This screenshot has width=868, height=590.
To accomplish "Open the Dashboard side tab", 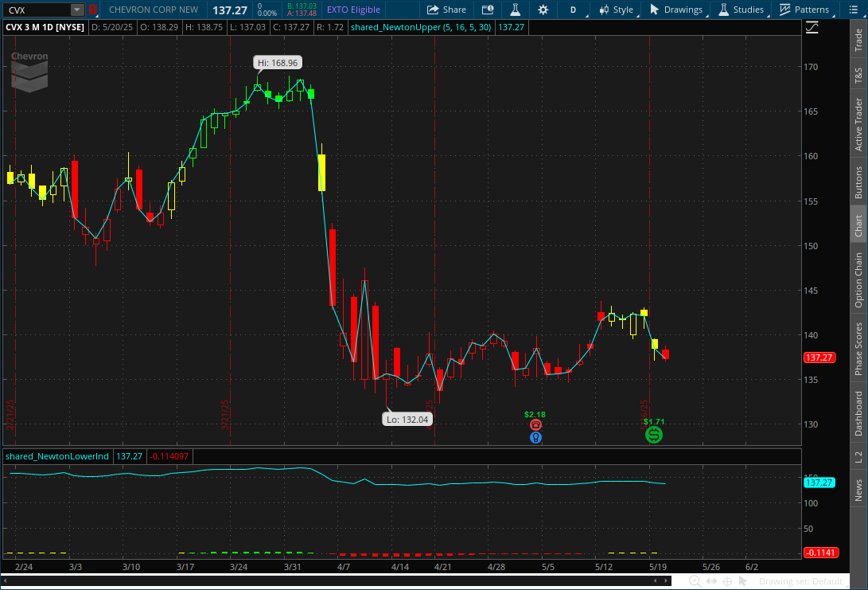I will [x=858, y=413].
